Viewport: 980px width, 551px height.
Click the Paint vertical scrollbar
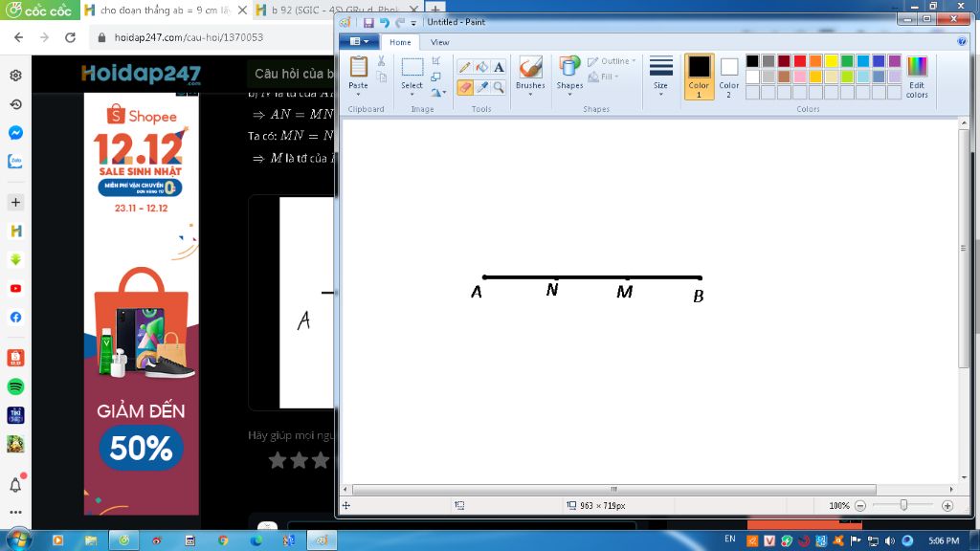963,248
